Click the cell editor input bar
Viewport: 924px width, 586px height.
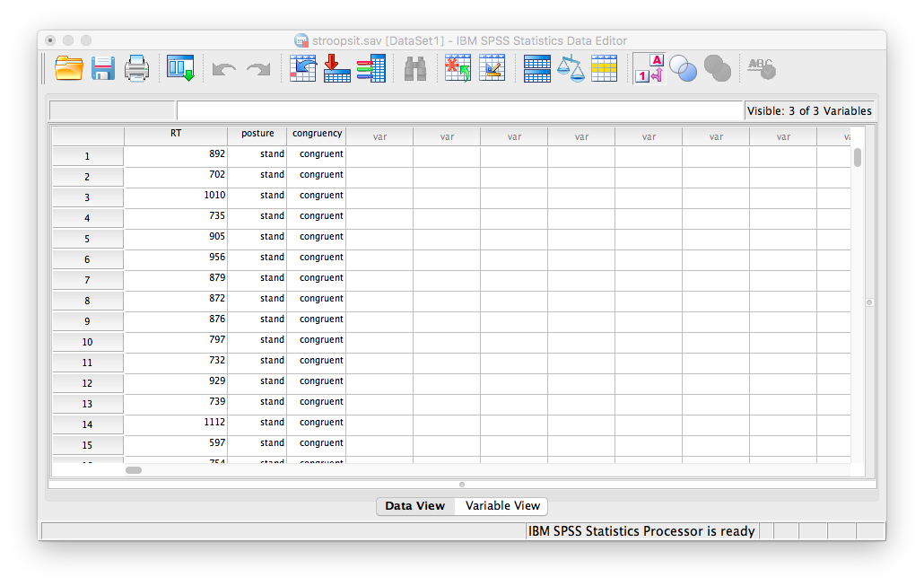point(459,111)
